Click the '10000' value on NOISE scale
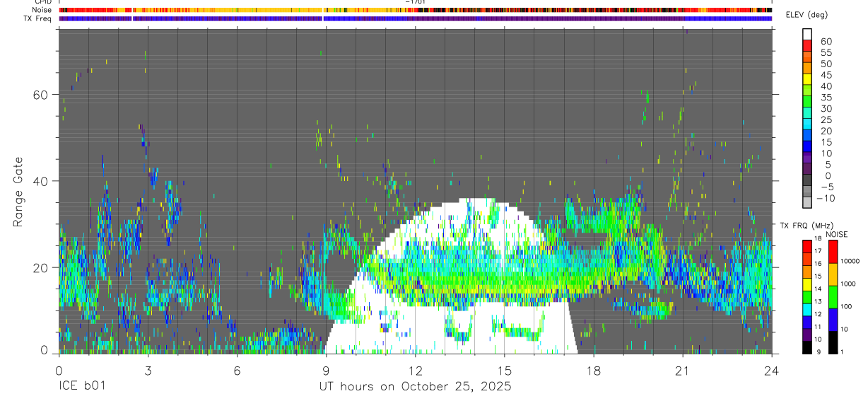The width and height of the screenshot is (868, 401). pos(850,261)
